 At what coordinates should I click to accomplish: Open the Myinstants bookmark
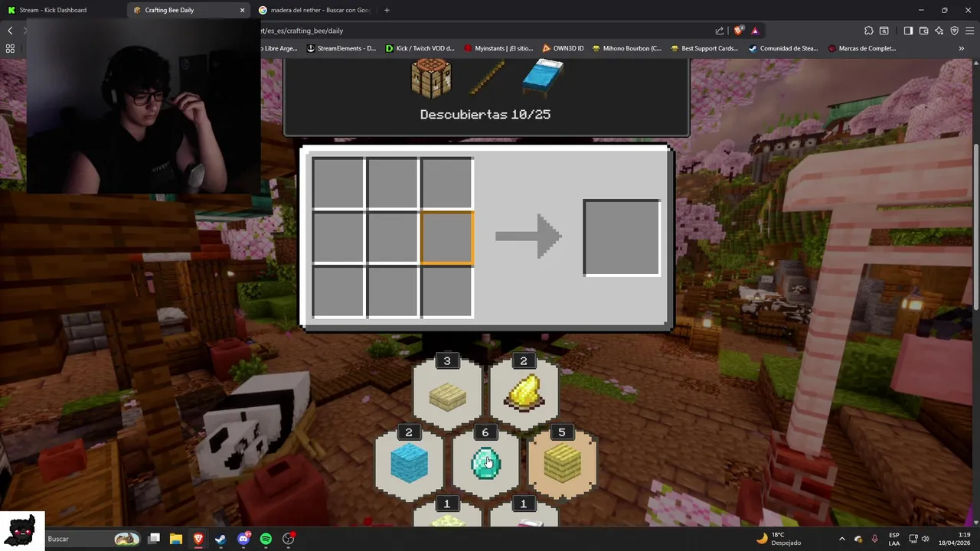coord(498,48)
